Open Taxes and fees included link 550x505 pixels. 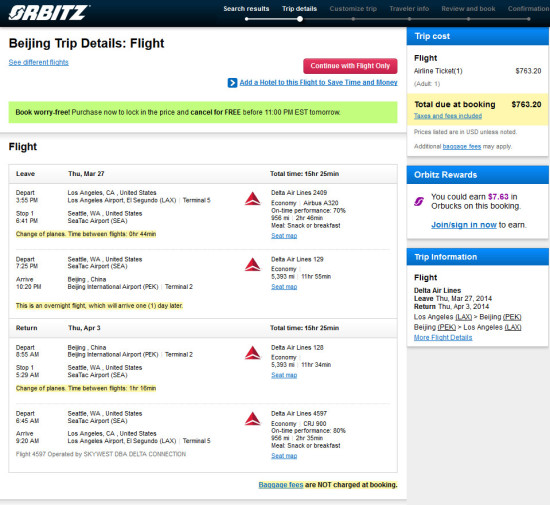[x=448, y=116]
